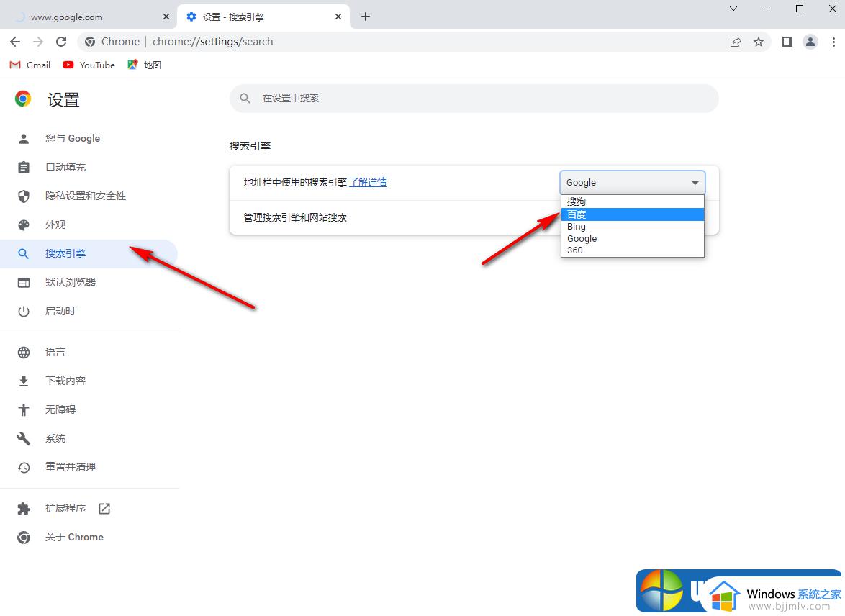Viewport: 845px width, 616px height.
Task: Open 隐私设置和安全性 section
Action: tap(89, 196)
